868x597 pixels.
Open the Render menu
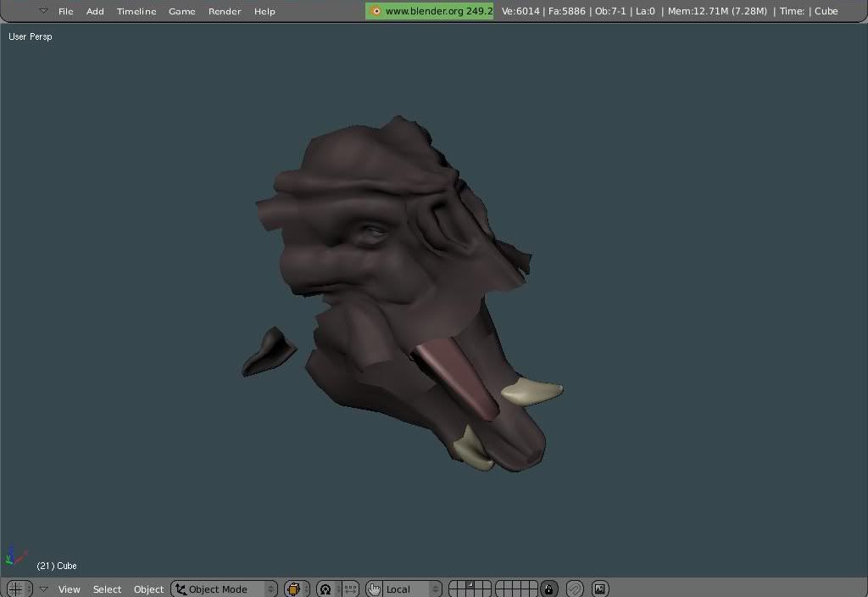[x=225, y=11]
